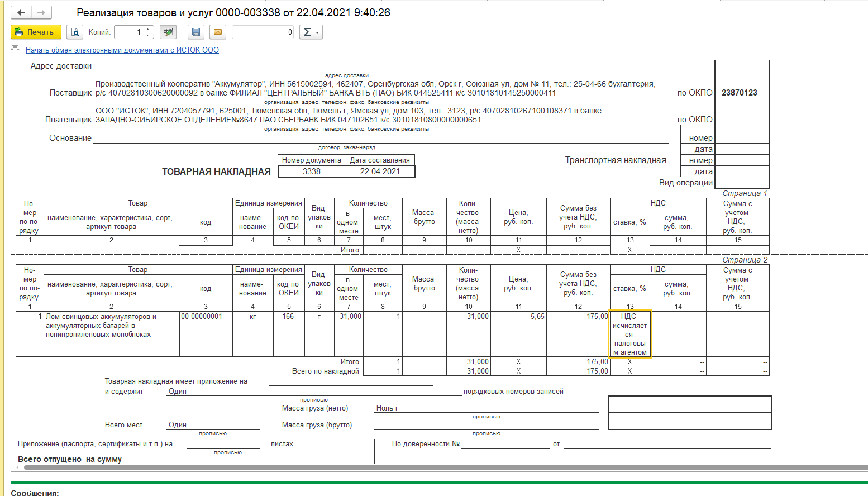
Task: Click the Плательщик ООО ИСТОК details text
Action: [349, 115]
